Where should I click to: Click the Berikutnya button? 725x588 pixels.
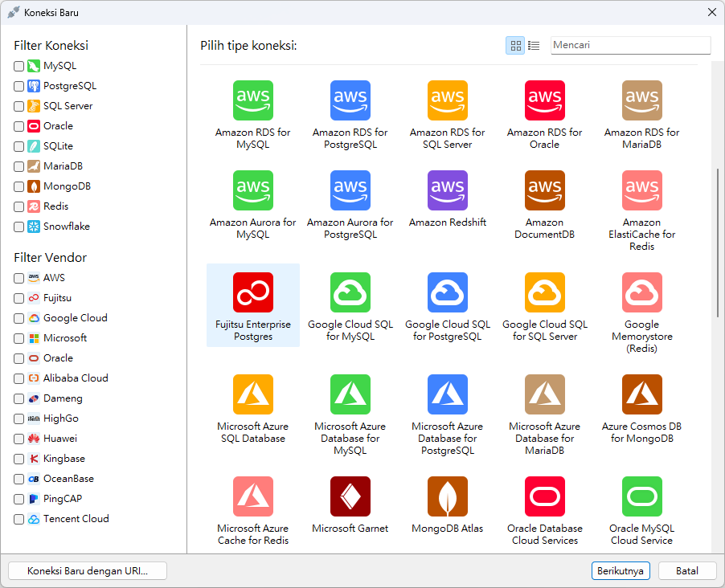(x=620, y=571)
